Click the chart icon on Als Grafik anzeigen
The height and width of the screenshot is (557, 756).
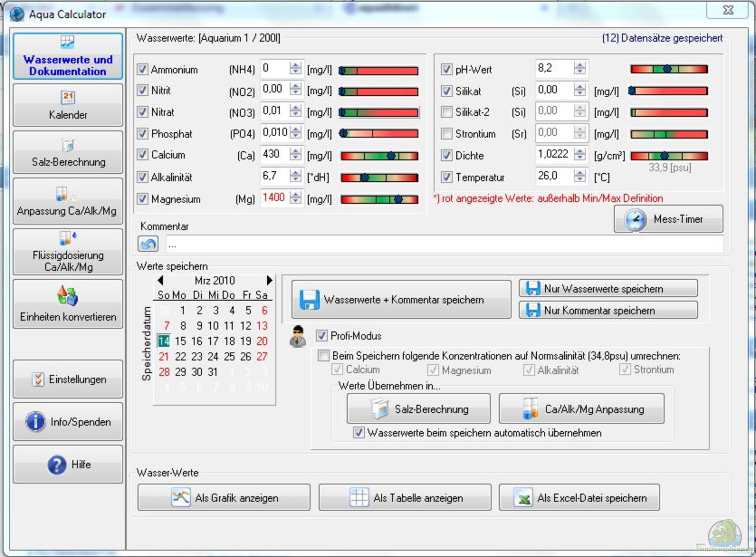[181, 498]
